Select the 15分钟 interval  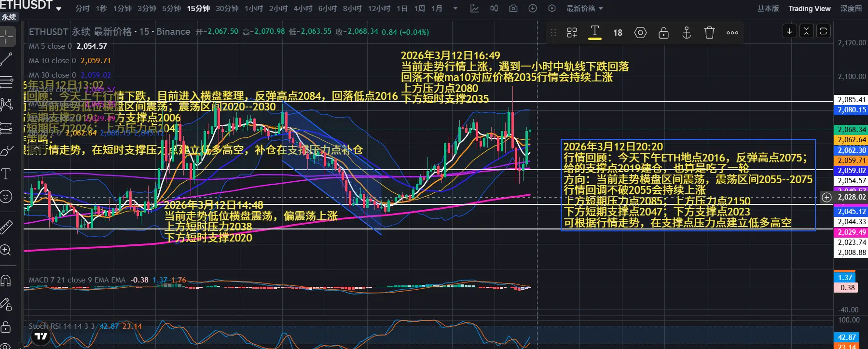[x=198, y=8]
